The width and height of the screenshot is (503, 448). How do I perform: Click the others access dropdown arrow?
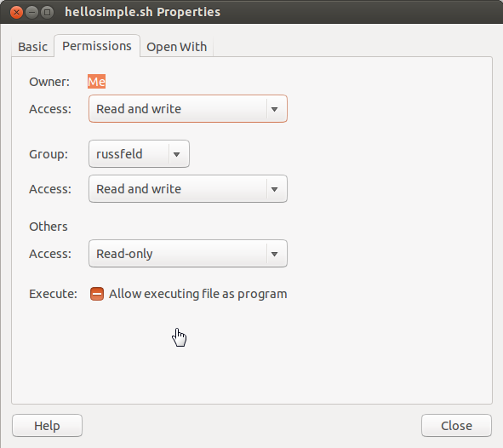(274, 254)
